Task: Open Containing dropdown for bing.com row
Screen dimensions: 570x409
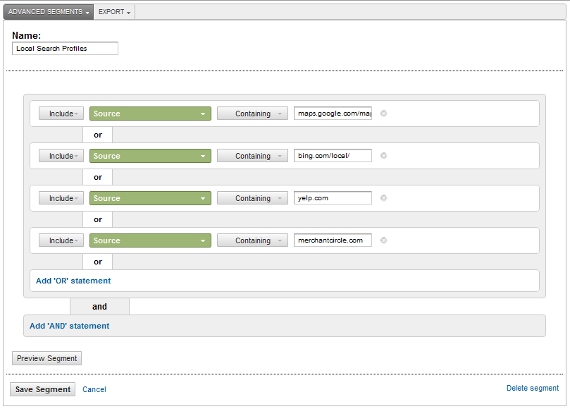Action: (x=252, y=156)
